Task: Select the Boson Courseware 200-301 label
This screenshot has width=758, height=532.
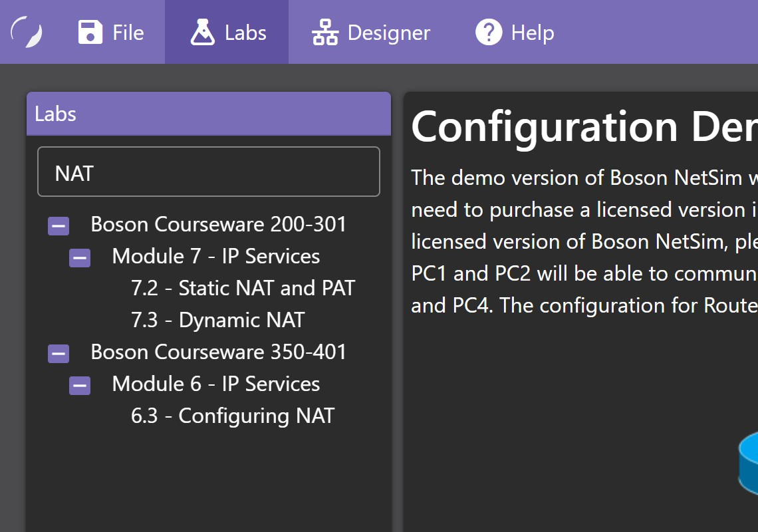Action: pyautogui.click(x=219, y=224)
